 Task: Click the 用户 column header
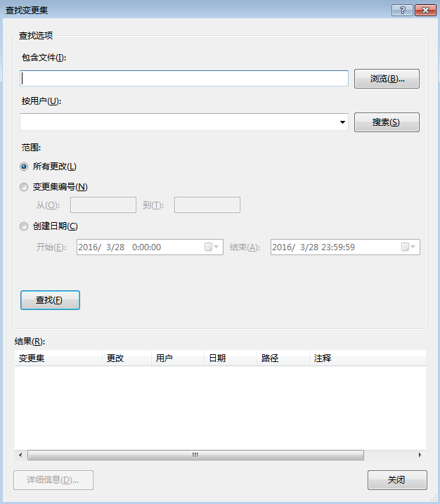click(178, 358)
